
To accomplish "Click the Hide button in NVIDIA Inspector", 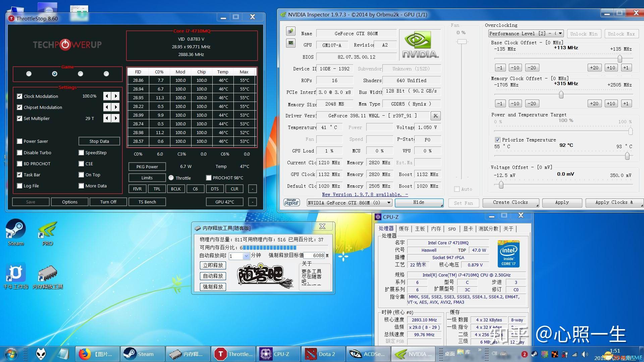I will (419, 202).
